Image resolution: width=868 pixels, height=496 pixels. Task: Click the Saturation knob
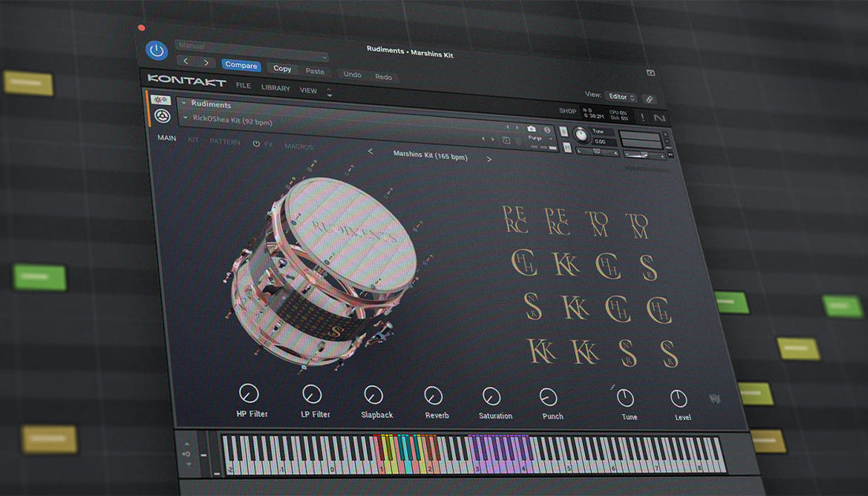click(492, 396)
